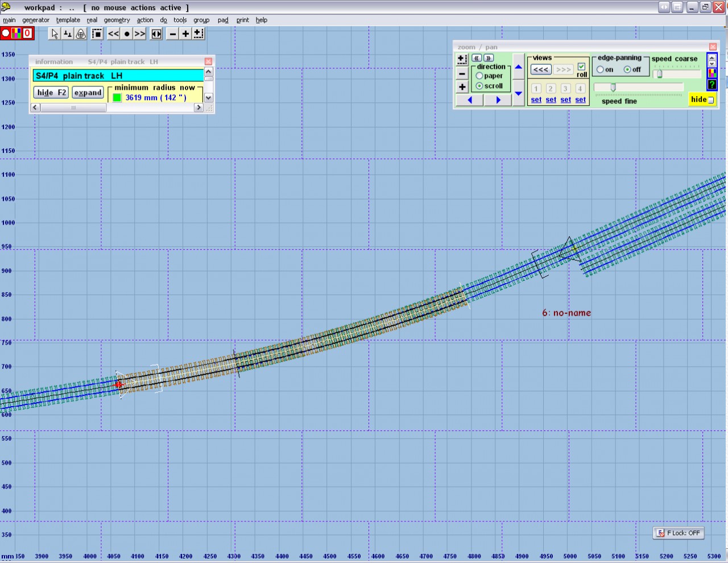
Task: Click the >> next button in top toolbar
Action: pyautogui.click(x=140, y=34)
